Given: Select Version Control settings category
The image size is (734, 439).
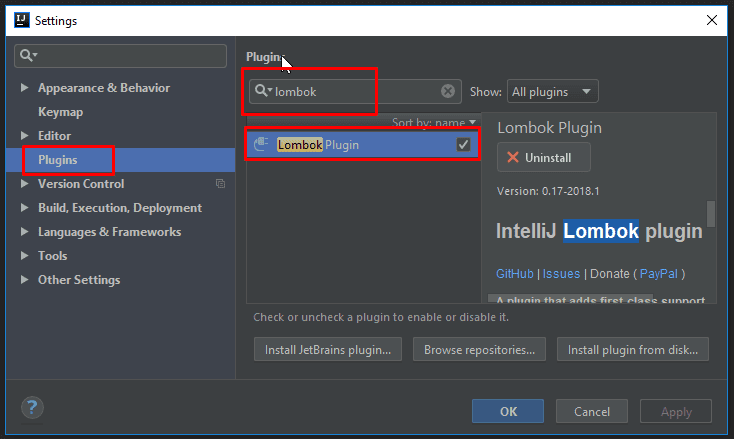Looking at the screenshot, I should pyautogui.click(x=81, y=183).
